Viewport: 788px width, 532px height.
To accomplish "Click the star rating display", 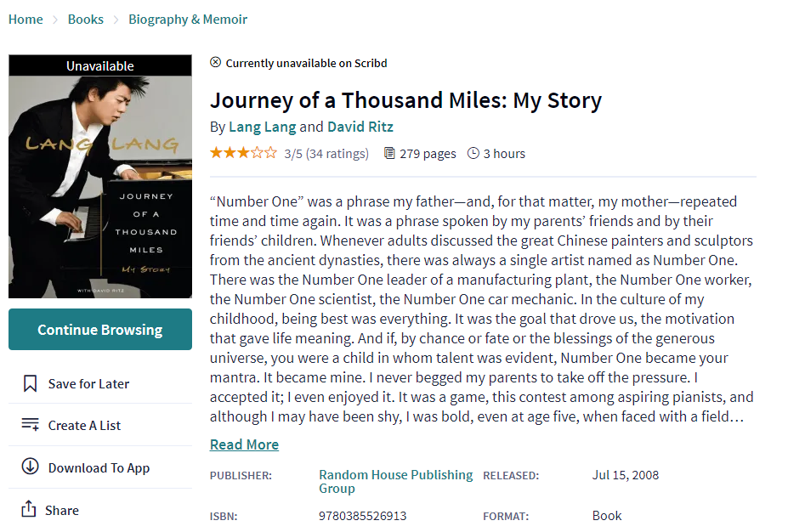I will [243, 153].
